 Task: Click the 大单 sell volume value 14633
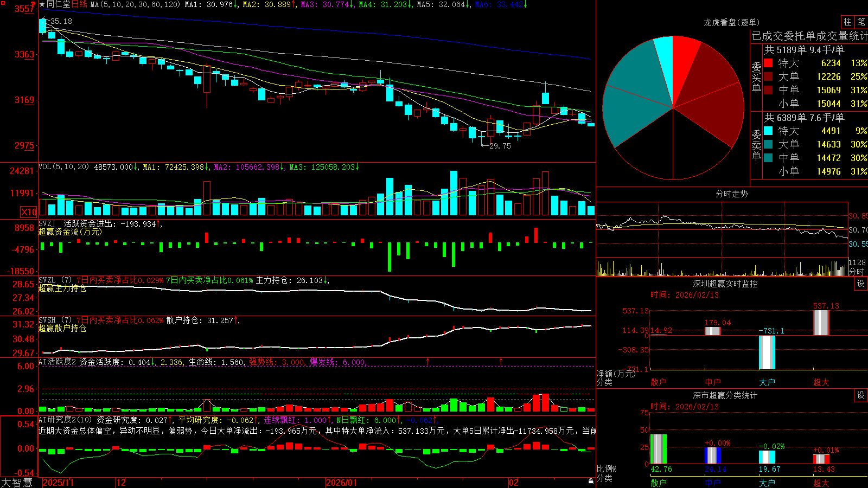click(x=828, y=144)
